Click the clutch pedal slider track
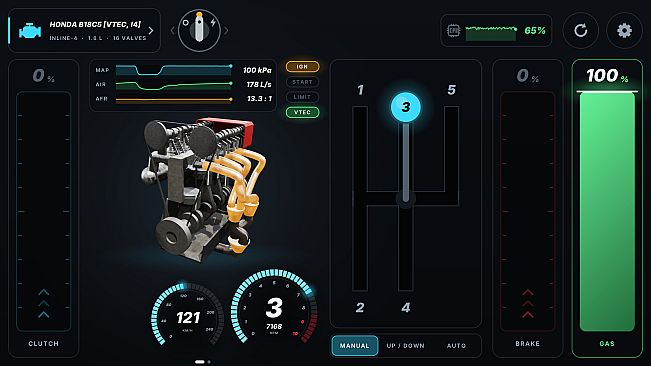 coord(44,211)
